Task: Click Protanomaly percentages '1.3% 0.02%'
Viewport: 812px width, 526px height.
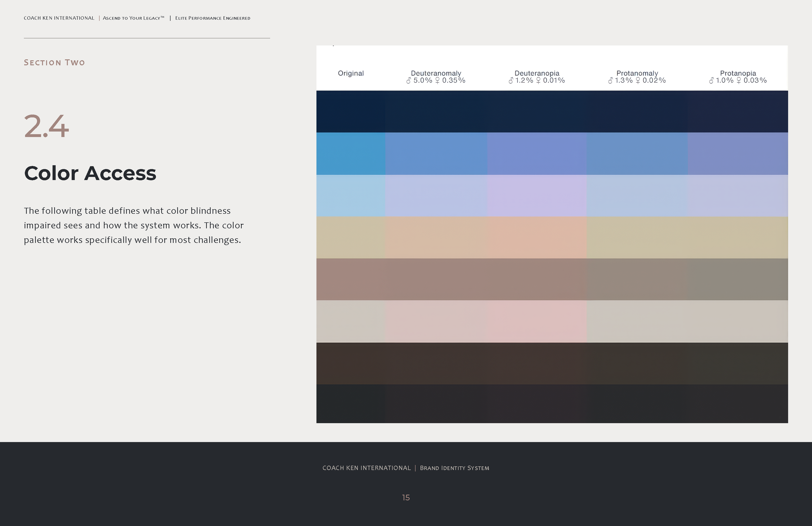Action: click(637, 81)
